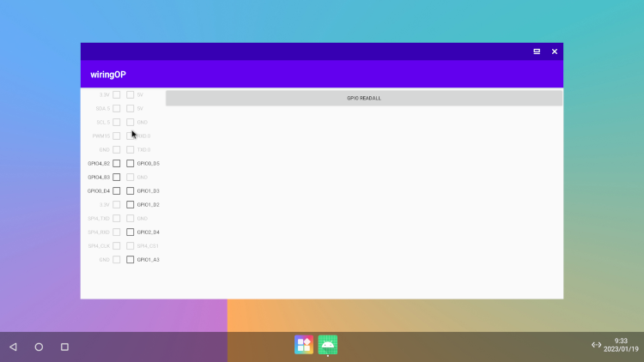
Task: Open recent apps via the square icon
Action: tap(65, 347)
